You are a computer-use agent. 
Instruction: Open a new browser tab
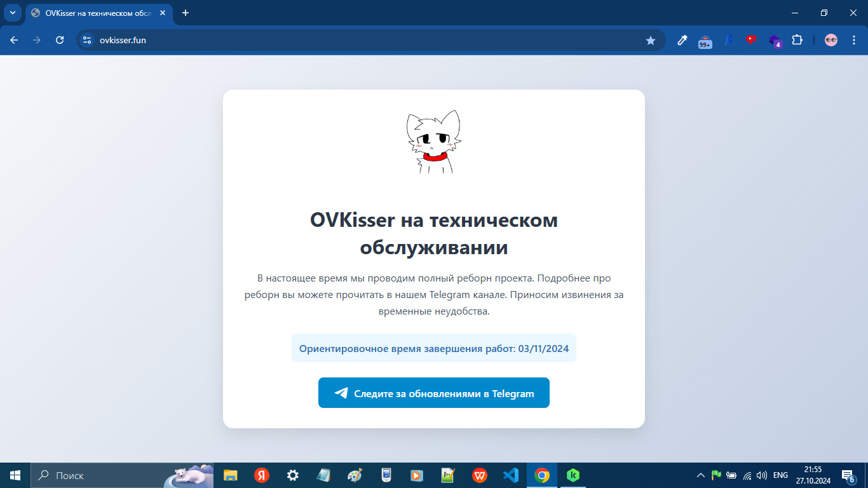pos(186,13)
